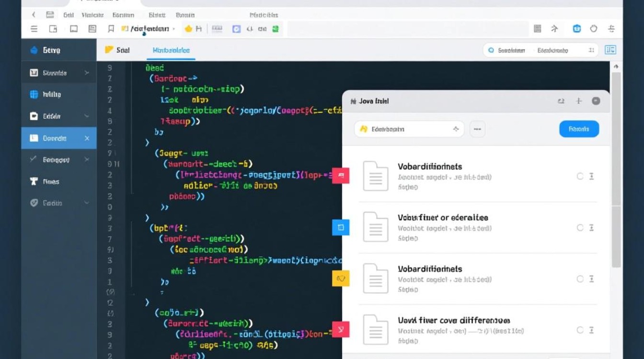
Task: Click the blue square marker beside the second list item
Action: coord(341,227)
